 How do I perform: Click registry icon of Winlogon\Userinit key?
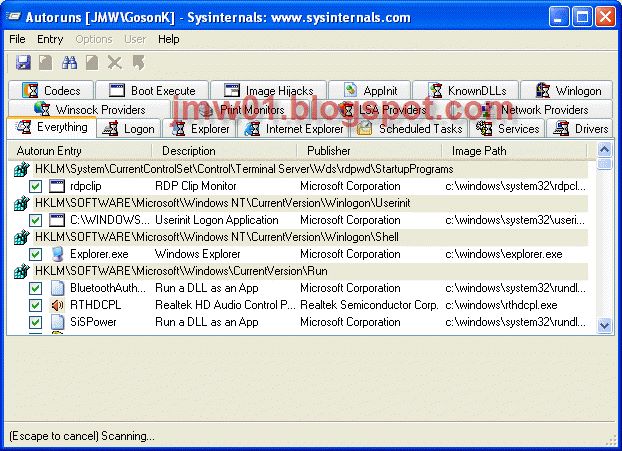click(21, 203)
